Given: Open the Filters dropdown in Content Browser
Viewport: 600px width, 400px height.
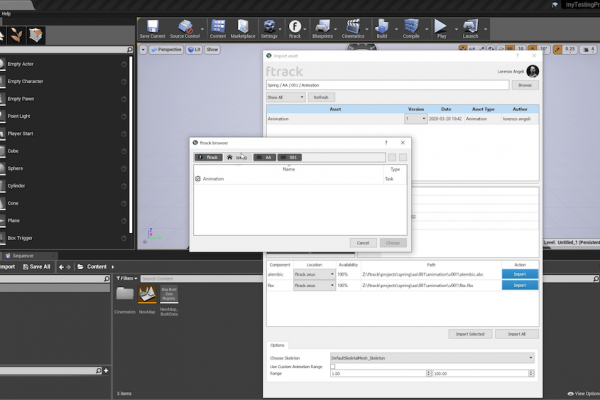Looking at the screenshot, I should point(127,278).
